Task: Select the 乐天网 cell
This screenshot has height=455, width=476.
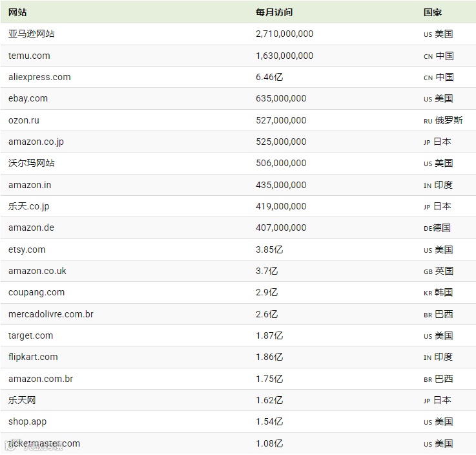Action: 22,400
